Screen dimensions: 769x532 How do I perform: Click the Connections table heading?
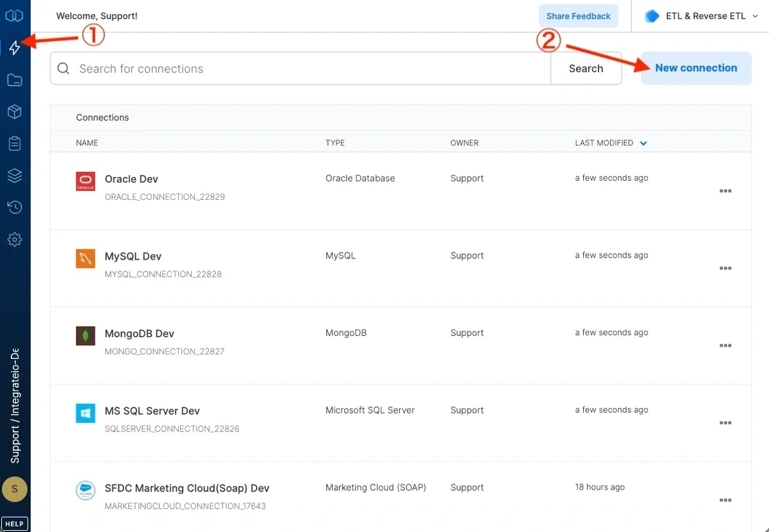103,117
